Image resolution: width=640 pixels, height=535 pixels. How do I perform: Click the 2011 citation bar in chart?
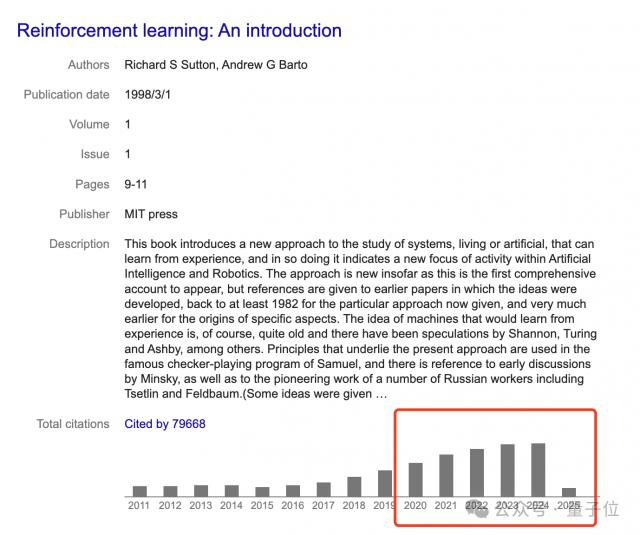point(140,491)
